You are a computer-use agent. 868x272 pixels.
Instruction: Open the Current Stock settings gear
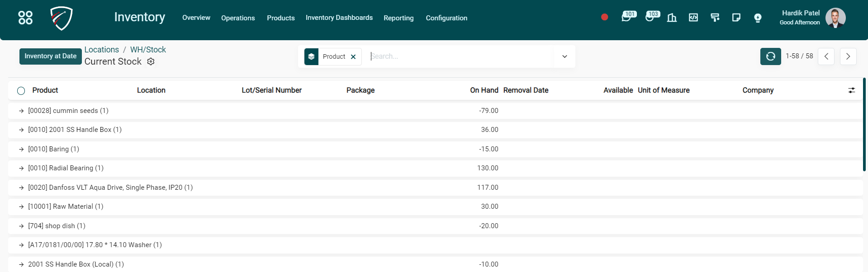click(x=151, y=61)
